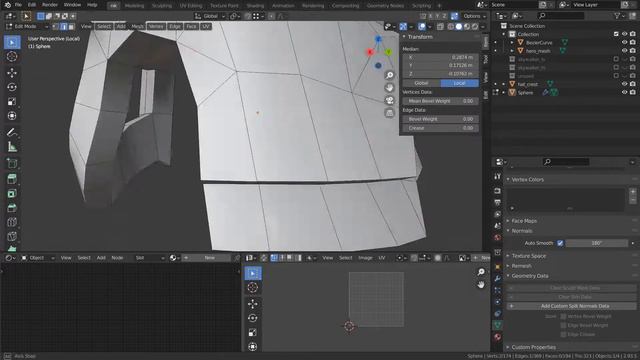
Task: Open the Render properties tab
Action: tap(497, 191)
